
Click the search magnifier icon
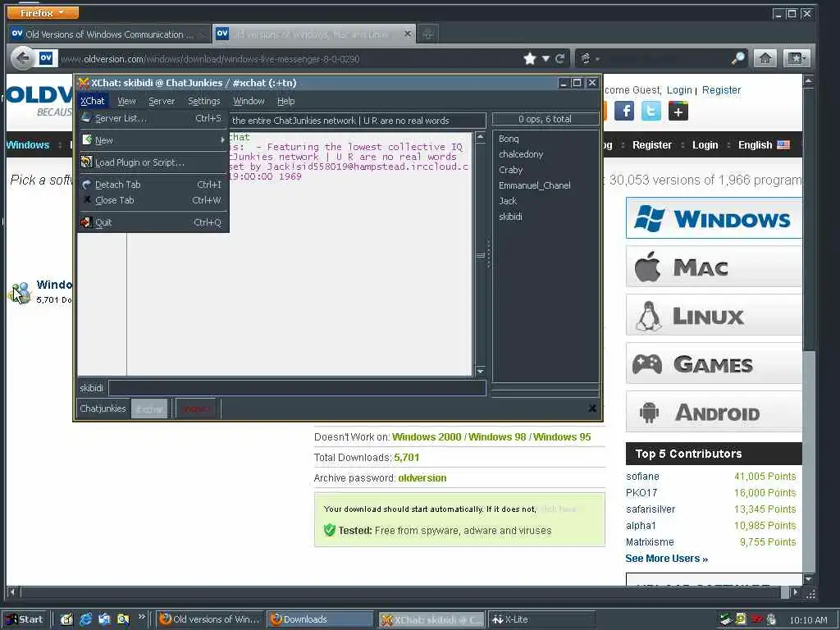738,58
